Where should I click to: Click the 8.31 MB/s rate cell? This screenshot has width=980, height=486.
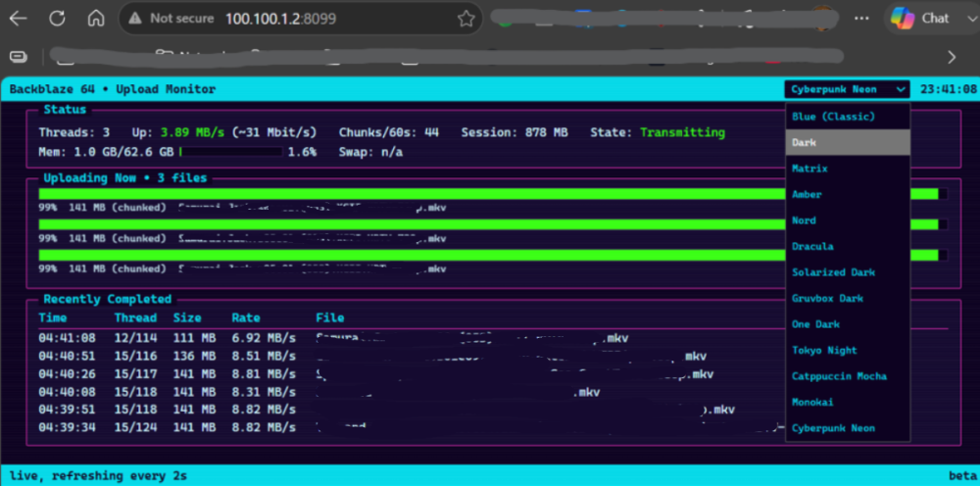(264, 392)
